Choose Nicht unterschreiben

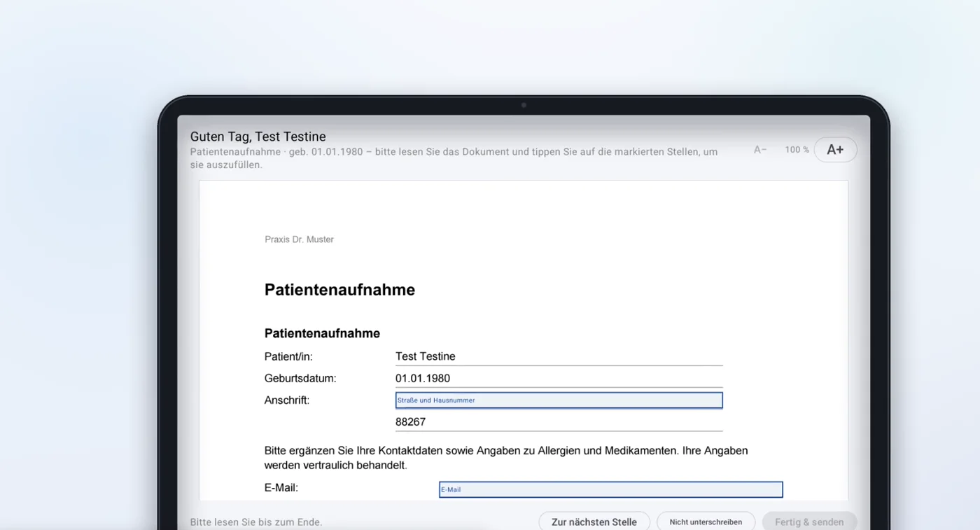point(706,522)
